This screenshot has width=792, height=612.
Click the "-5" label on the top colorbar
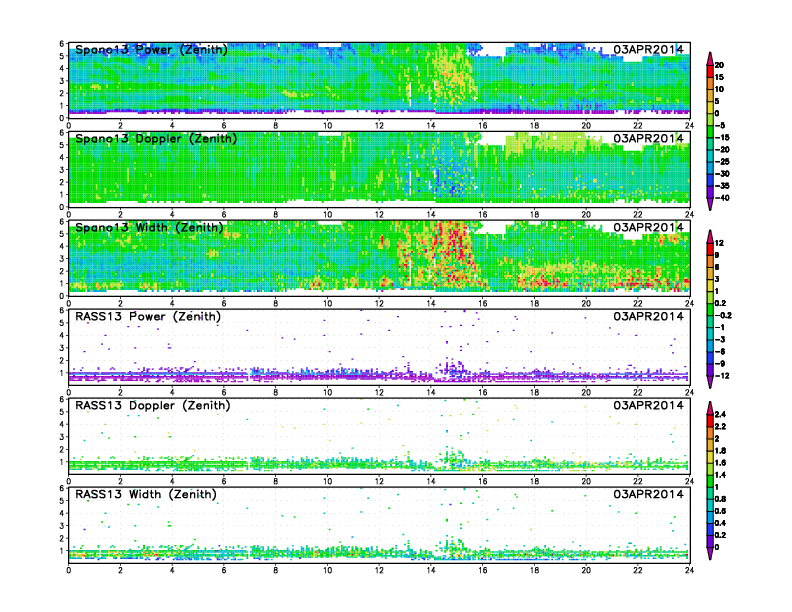[721, 126]
